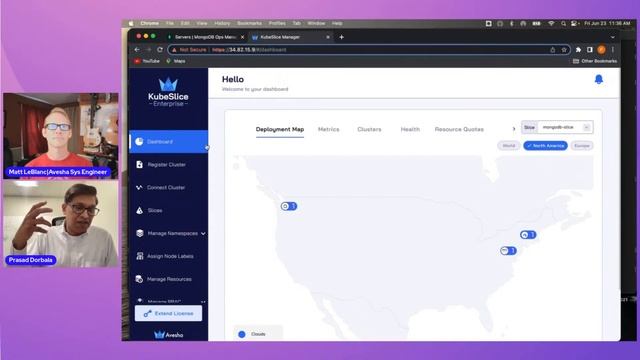Expand the Manage Namespaces submenu chevron
Viewport: 640px width, 360px height.
pyautogui.click(x=203, y=233)
